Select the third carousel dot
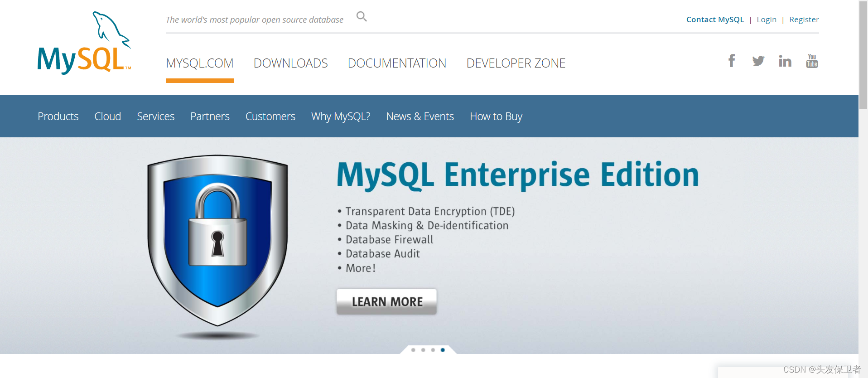Screen dimensions: 868x378 tap(433, 350)
